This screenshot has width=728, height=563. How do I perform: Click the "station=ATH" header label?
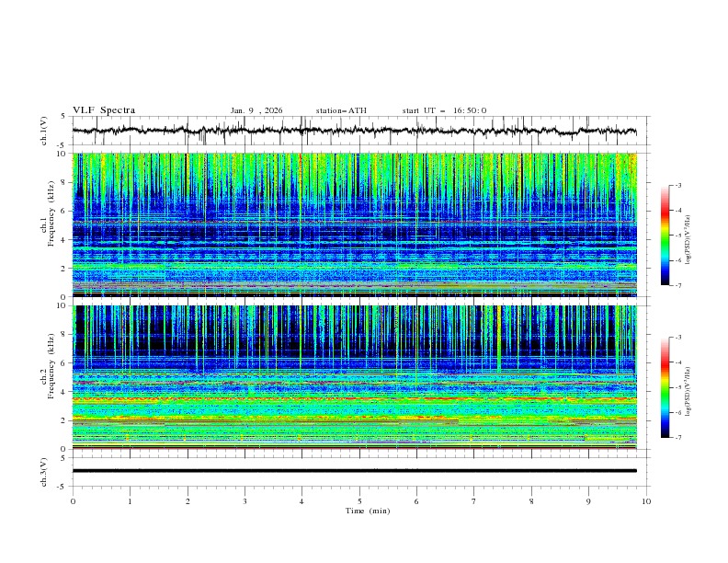coord(341,110)
